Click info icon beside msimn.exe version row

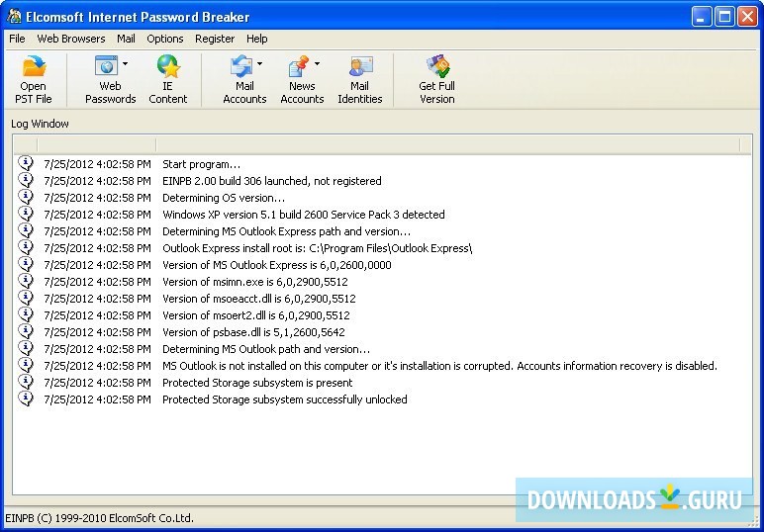26,281
